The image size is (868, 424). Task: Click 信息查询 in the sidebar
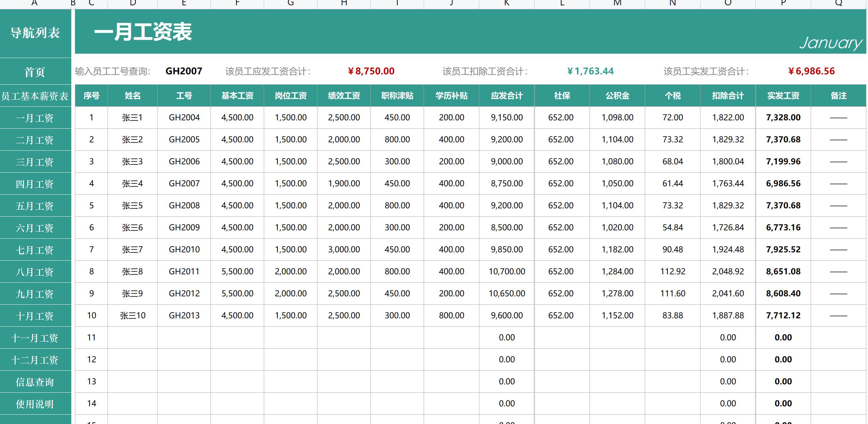coord(35,382)
